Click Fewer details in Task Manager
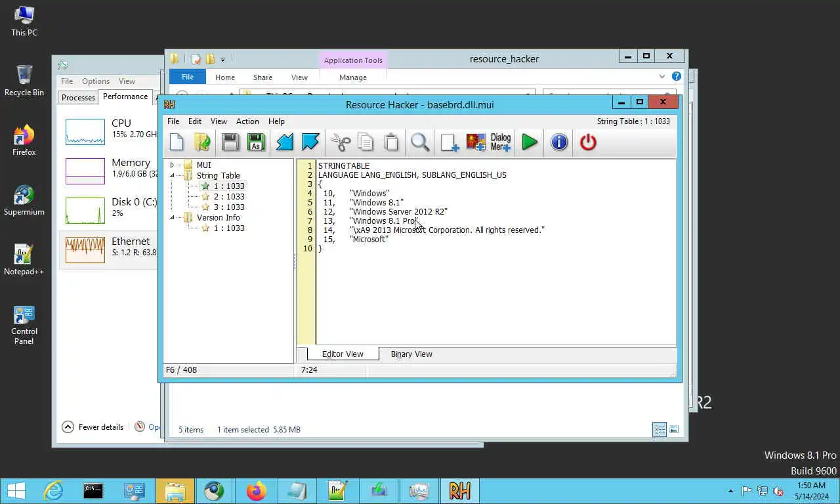This screenshot has height=504, width=840. [x=93, y=427]
